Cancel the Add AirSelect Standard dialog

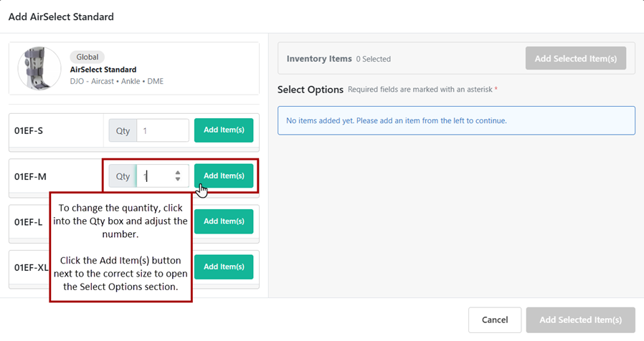pos(494,320)
